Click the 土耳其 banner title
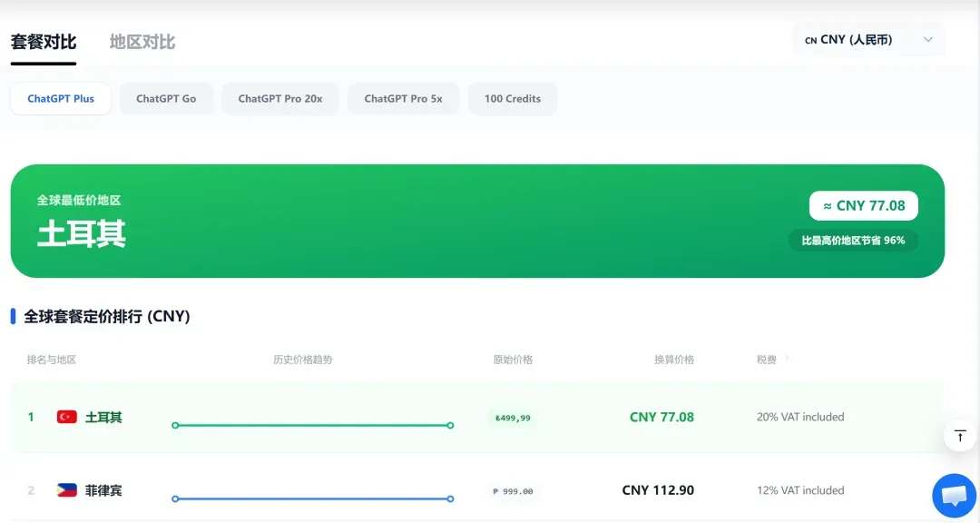This screenshot has width=980, height=523. coord(82,234)
